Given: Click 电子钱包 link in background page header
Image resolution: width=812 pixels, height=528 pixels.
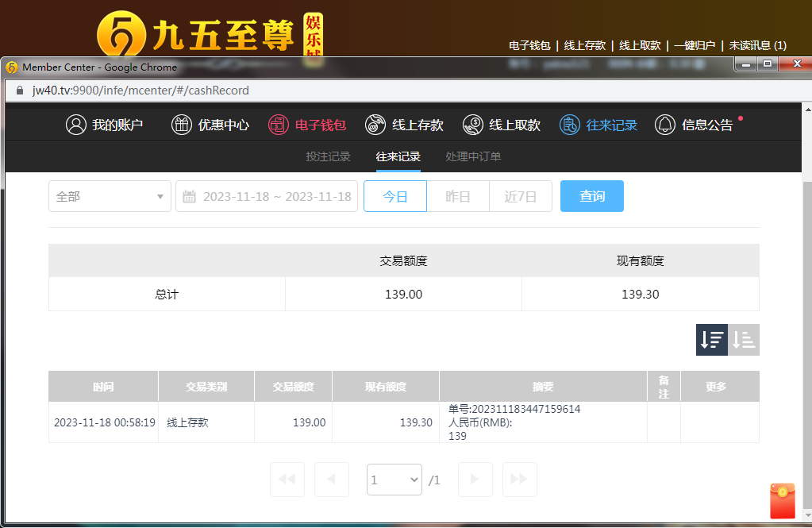Looking at the screenshot, I should click(529, 45).
